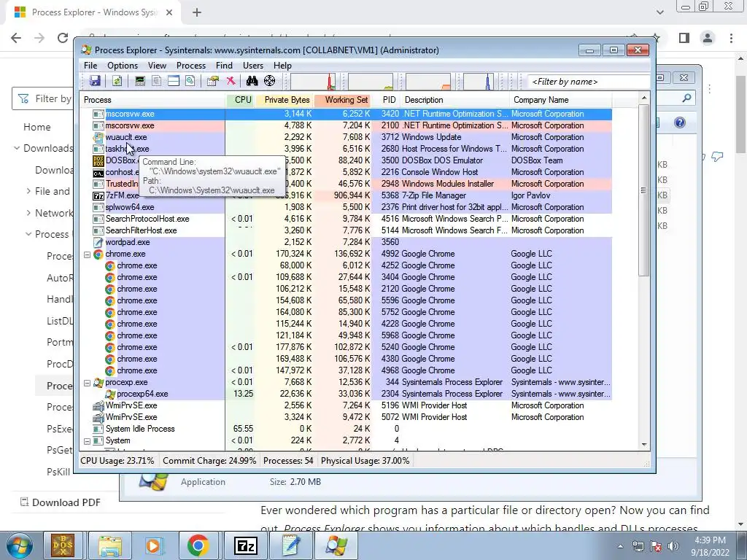The width and height of the screenshot is (747, 560).
Task: Click the crosshair Find Window's Process icon
Action: tap(270, 81)
